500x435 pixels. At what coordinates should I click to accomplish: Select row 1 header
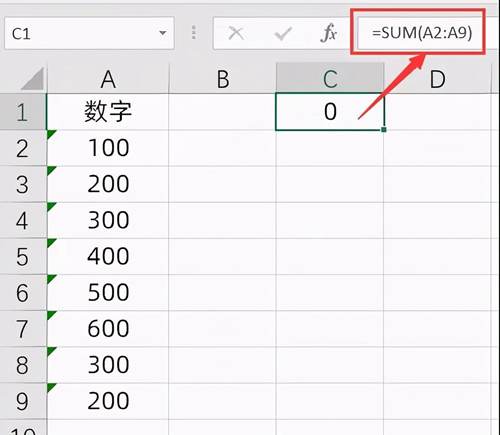[23, 112]
